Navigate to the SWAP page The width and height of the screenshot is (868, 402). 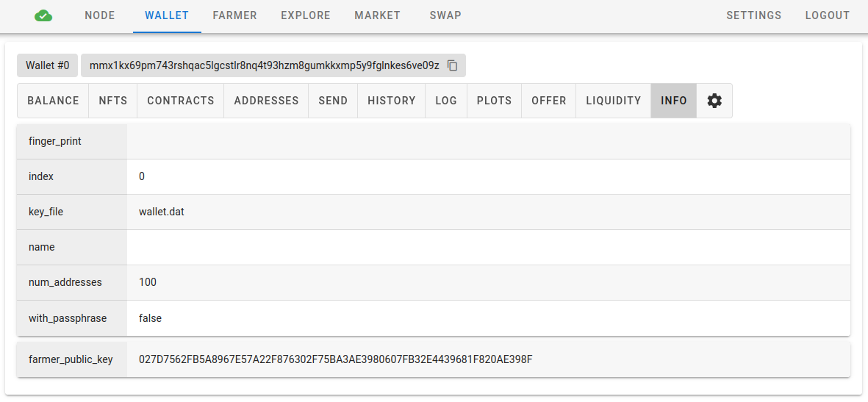tap(445, 15)
